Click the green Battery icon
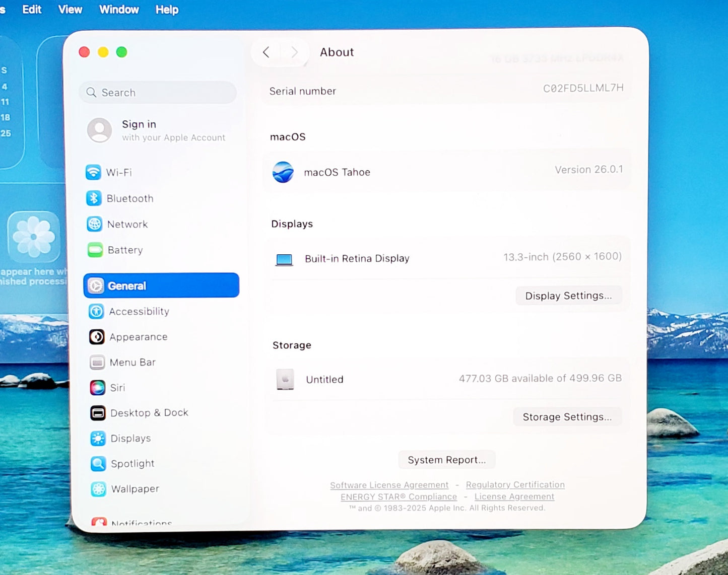 (95, 250)
